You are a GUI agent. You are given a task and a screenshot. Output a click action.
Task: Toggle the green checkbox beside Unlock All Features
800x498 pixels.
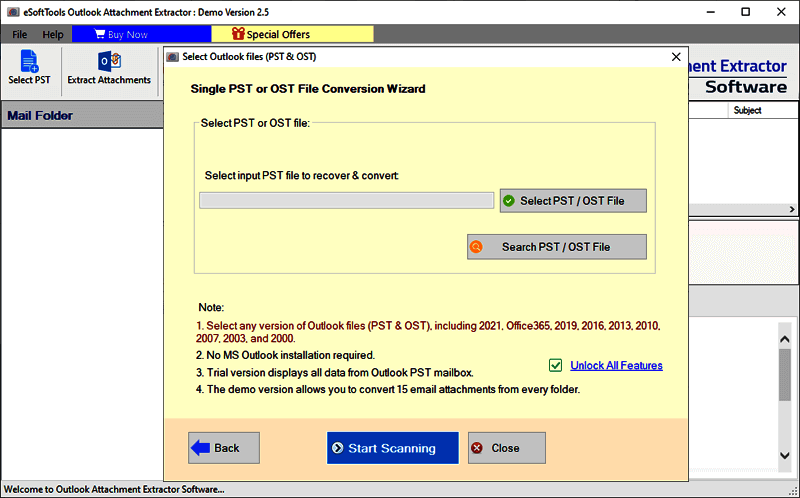coord(556,365)
